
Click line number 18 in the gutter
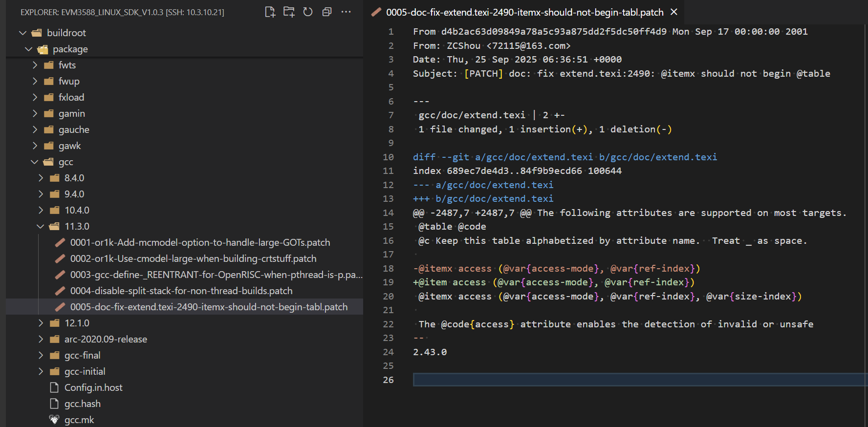[x=388, y=268]
